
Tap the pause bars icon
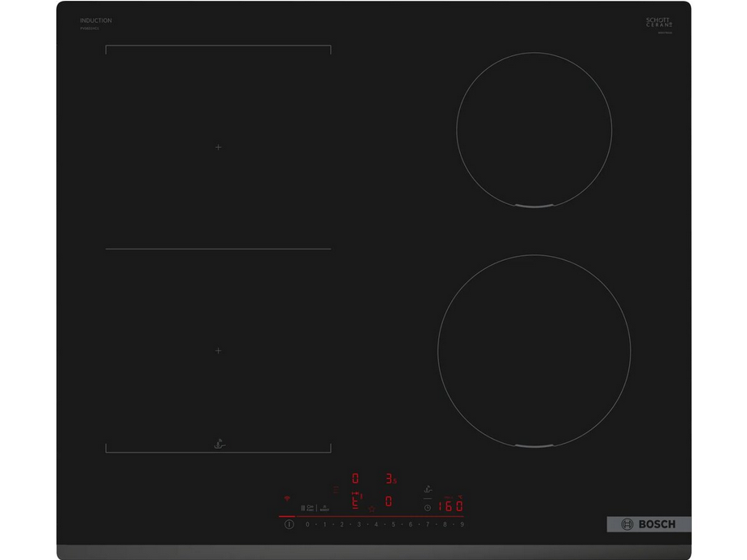click(302, 508)
